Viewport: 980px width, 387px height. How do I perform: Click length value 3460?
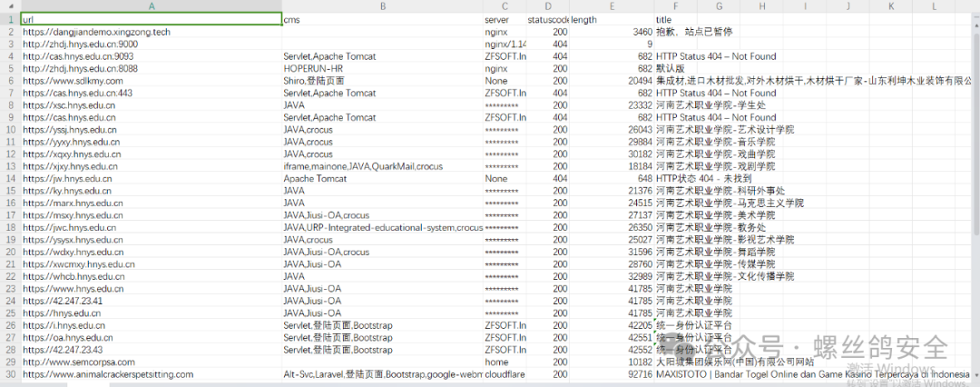pyautogui.click(x=612, y=32)
